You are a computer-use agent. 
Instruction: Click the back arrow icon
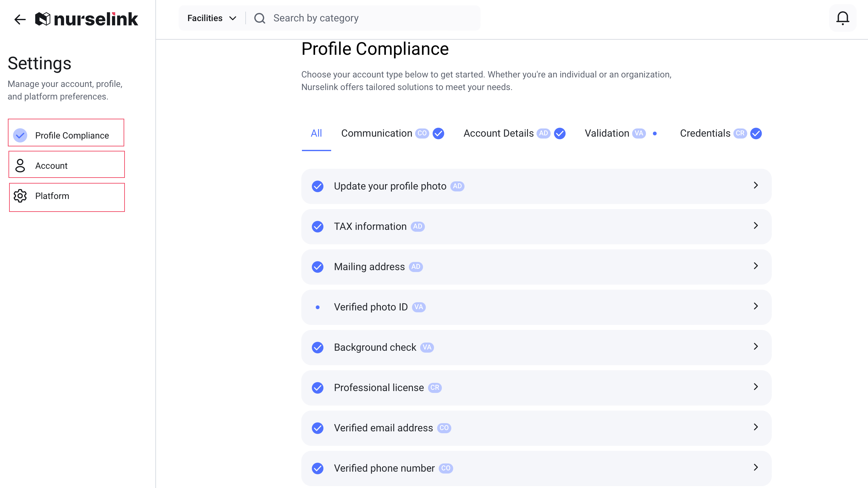coord(20,19)
